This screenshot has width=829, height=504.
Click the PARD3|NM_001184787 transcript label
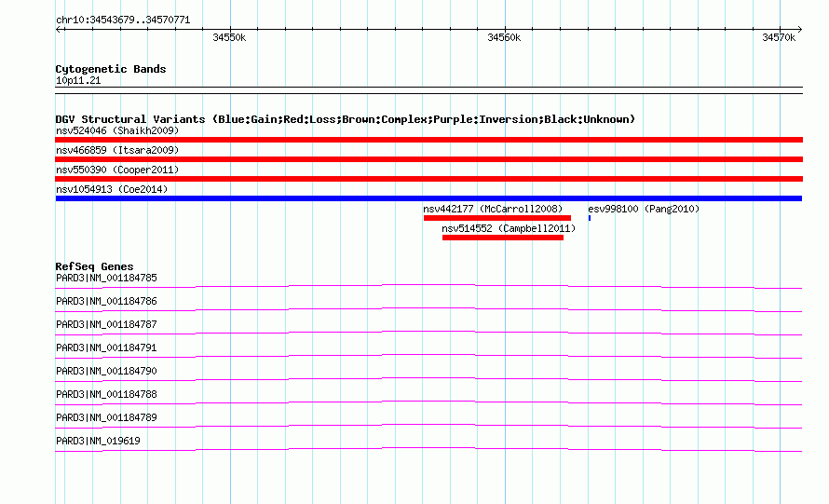[106, 324]
